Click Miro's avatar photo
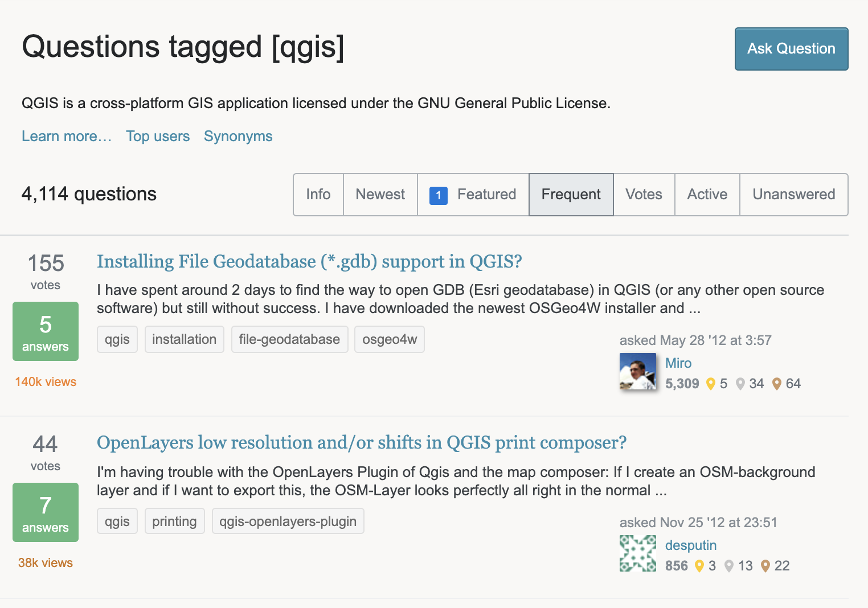Viewport: 868px width, 608px height. click(x=638, y=371)
